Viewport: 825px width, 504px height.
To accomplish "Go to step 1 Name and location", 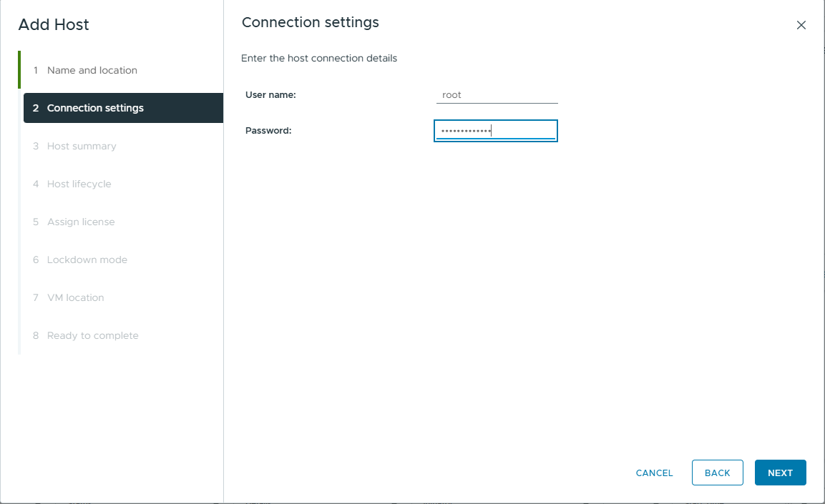I will [x=92, y=70].
